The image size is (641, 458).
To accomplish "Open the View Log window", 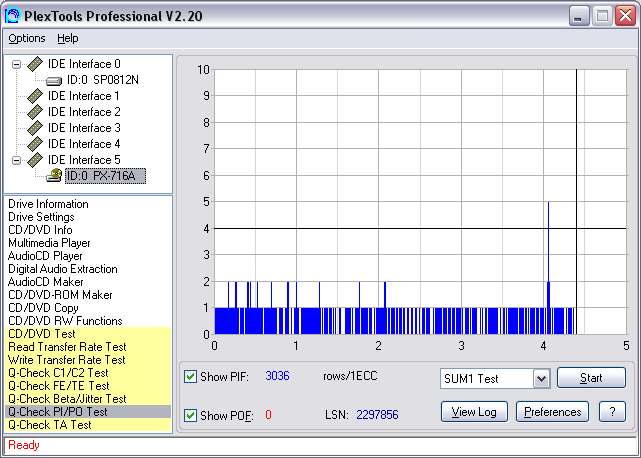I will tap(474, 412).
